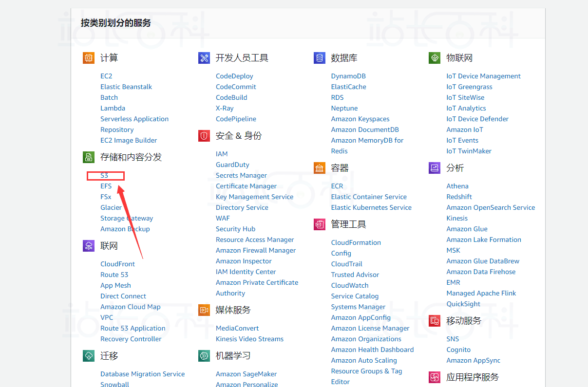Screen dimensions: 588x387
Task: Open Amazon SageMaker
Action: click(x=246, y=374)
